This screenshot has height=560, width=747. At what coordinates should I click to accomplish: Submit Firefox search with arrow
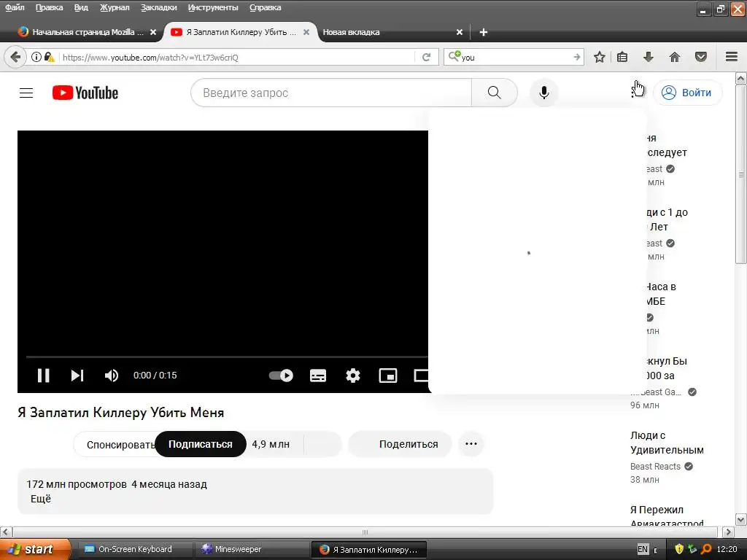coord(577,57)
